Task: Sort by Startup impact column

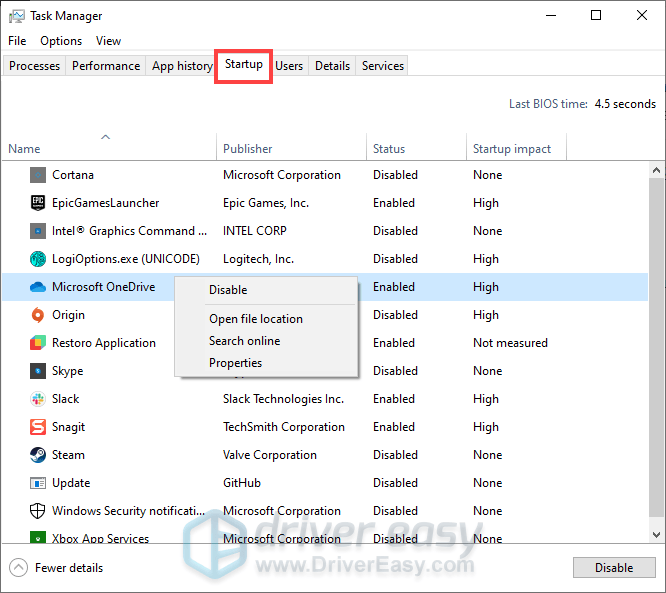Action: pyautogui.click(x=511, y=149)
